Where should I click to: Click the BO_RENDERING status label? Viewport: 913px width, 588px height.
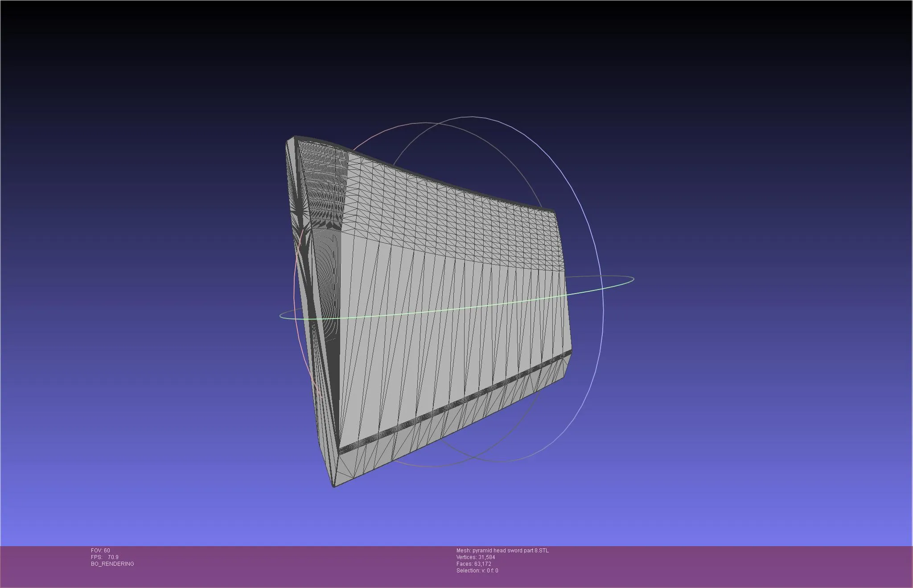coord(112,564)
